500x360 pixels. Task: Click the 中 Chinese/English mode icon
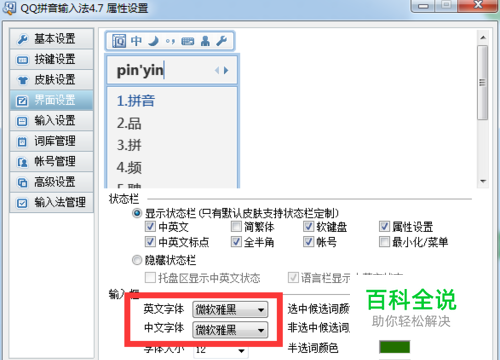[x=136, y=41]
